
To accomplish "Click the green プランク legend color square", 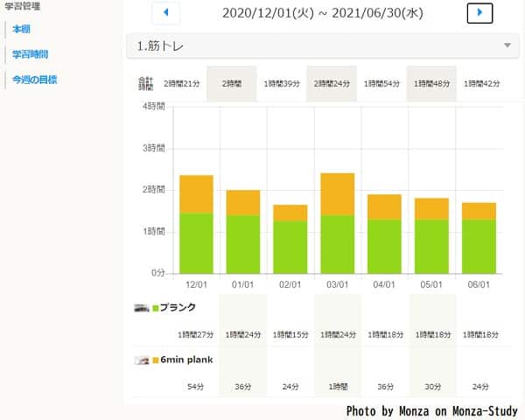I will click(x=156, y=308).
